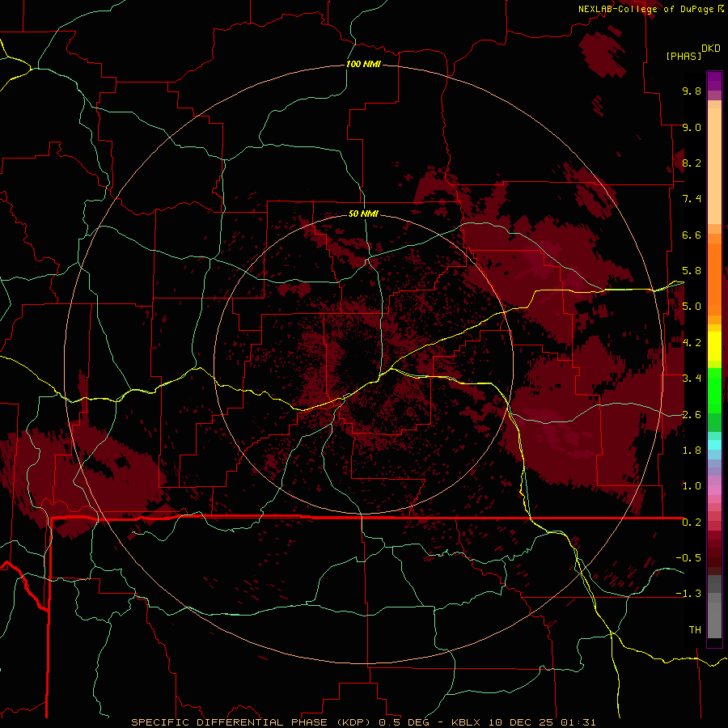Screen dimensions: 728x728
Task: Click the 4.2 value on the color scale
Action: tap(692, 343)
